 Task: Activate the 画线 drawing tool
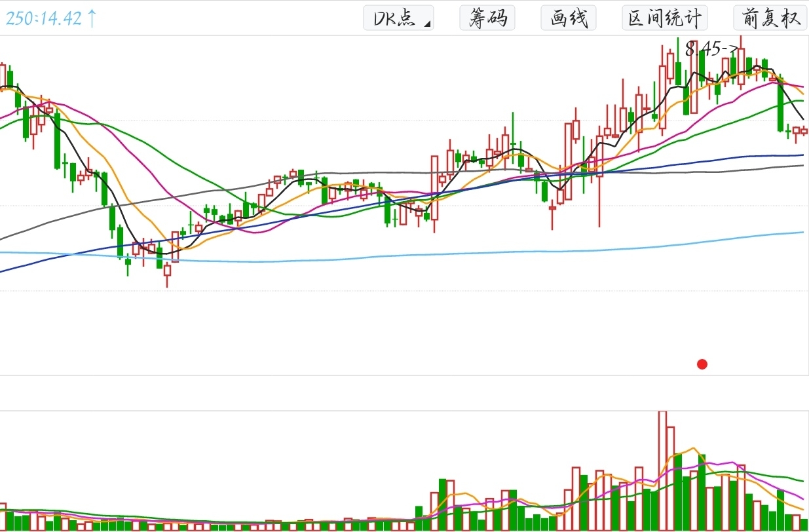tap(569, 18)
